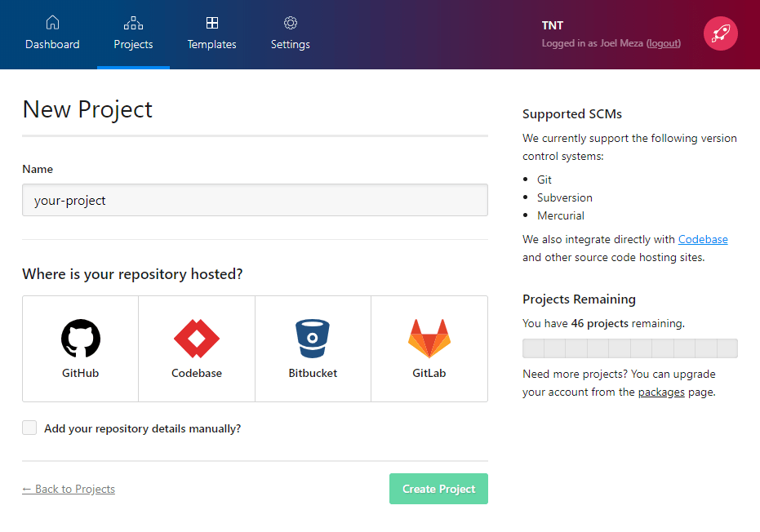The height and width of the screenshot is (532, 760).
Task: Click the '46 projects' text
Action: click(x=599, y=323)
